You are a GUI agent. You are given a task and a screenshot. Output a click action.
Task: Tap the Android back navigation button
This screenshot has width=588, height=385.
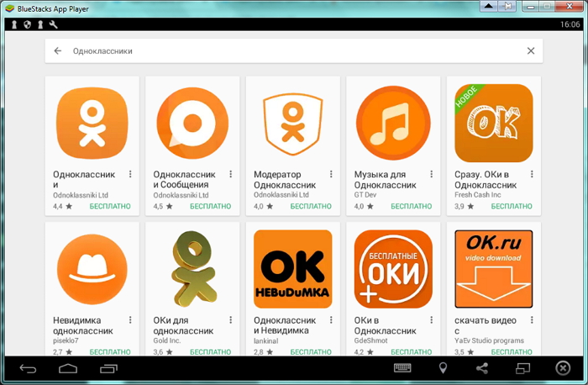(28, 369)
